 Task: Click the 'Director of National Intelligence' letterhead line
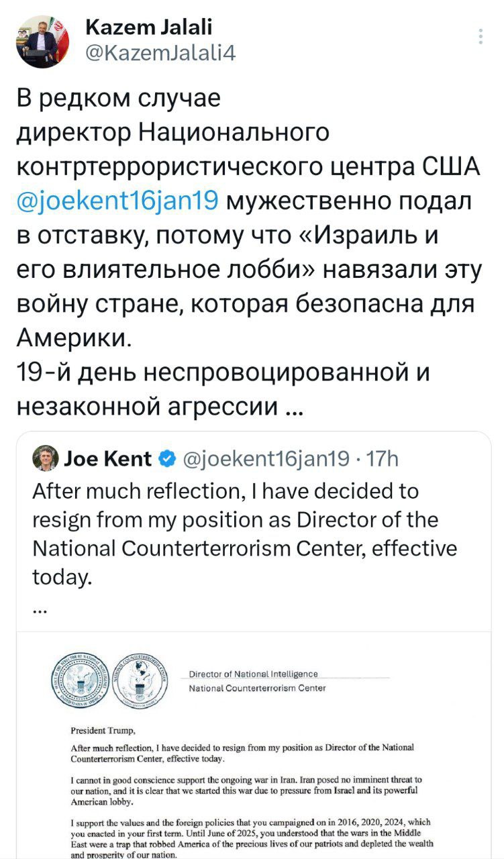[254, 674]
